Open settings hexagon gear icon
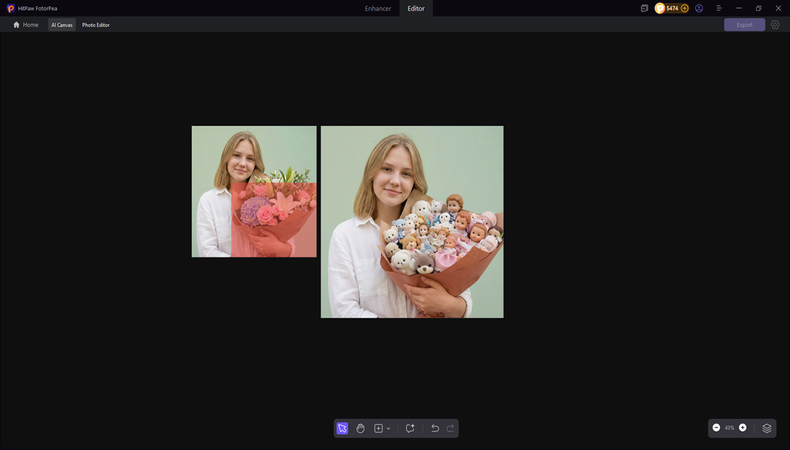 775,25
